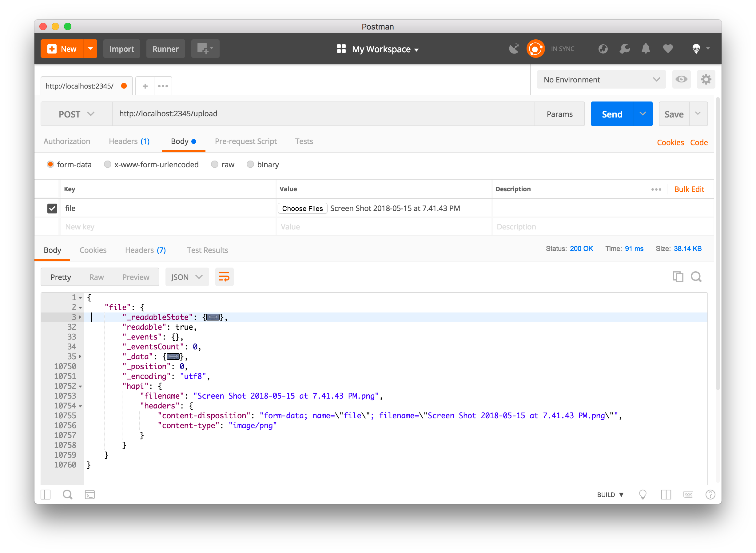Click the Import button

coord(121,49)
